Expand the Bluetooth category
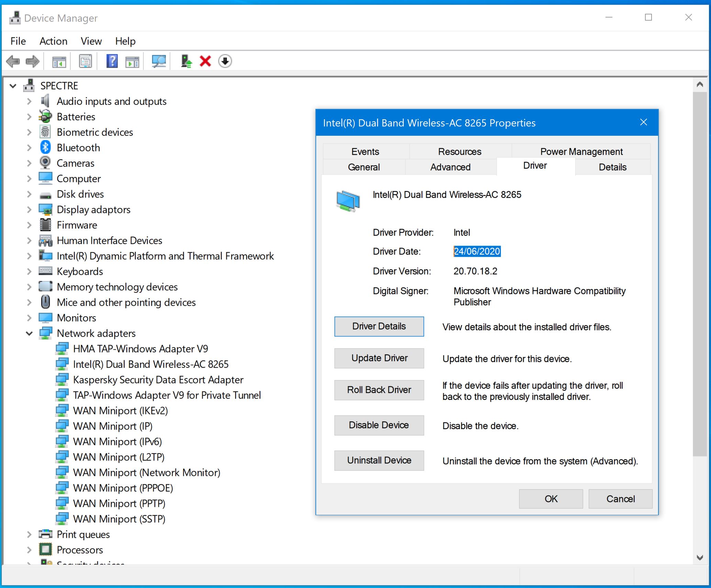This screenshot has height=588, width=711. coord(29,148)
